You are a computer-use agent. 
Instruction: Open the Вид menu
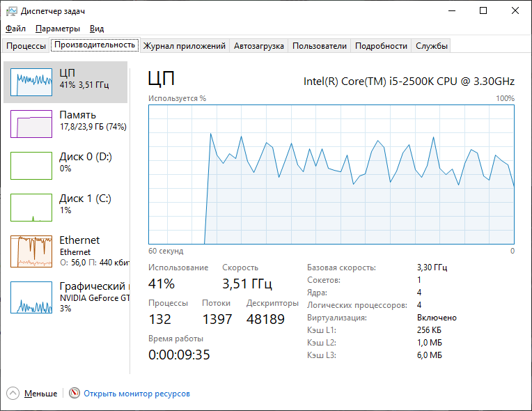(97, 29)
